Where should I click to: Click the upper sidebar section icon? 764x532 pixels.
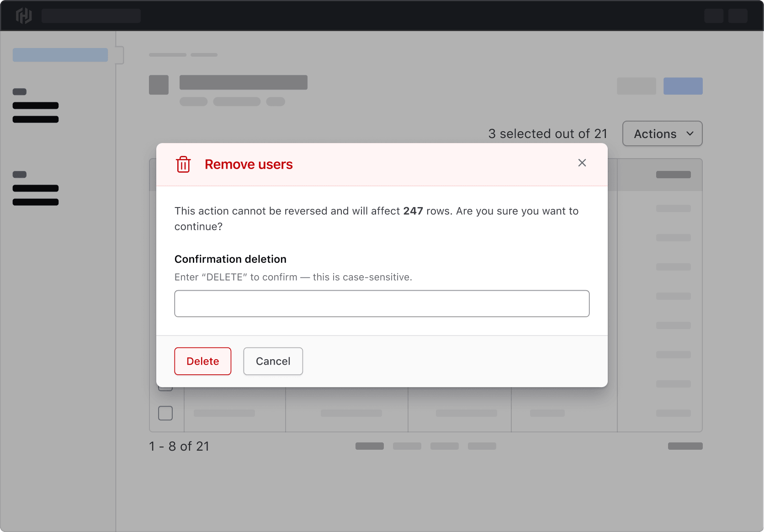pyautogui.click(x=19, y=91)
